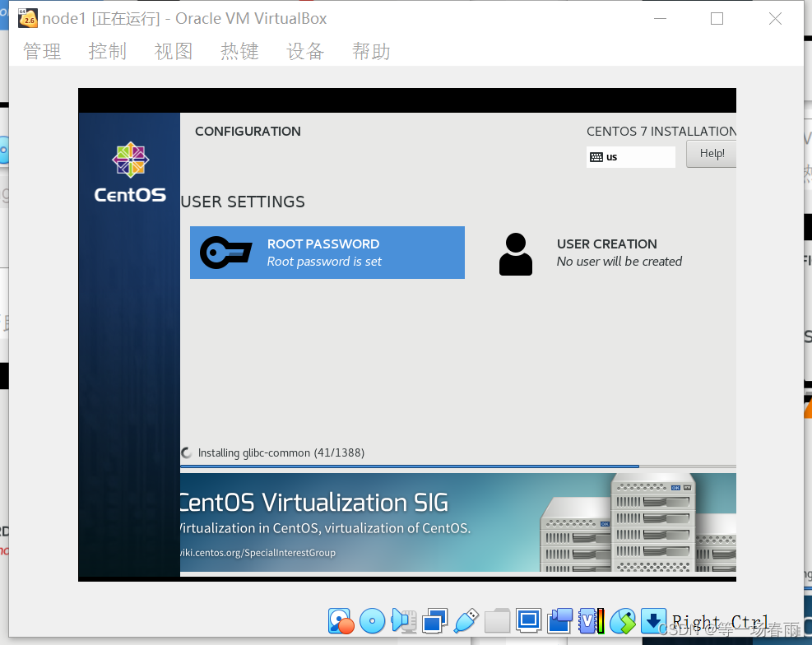Click the VirtualBox title bar app icon

(27, 19)
